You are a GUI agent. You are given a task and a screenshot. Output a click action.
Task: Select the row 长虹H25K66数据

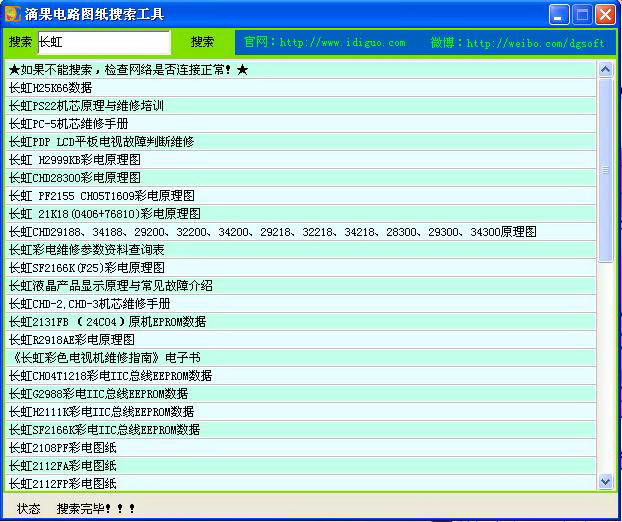click(300, 88)
